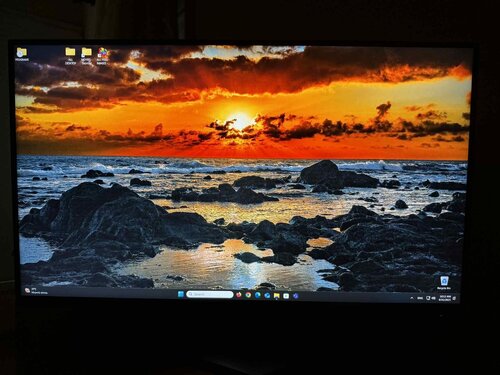Open the Windows Start menu
The width and height of the screenshot is (500, 375).
tap(181, 294)
